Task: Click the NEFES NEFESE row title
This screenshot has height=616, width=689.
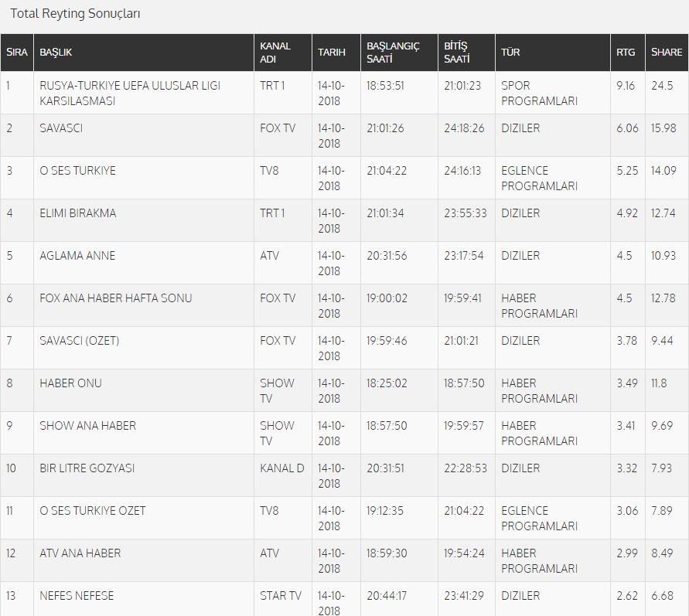Action: [x=77, y=596]
